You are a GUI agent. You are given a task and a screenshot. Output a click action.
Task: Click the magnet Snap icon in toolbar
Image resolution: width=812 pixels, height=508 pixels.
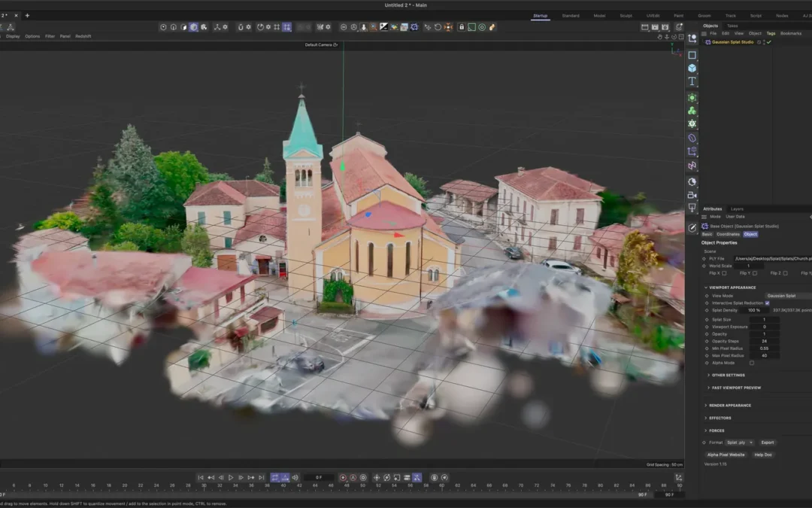pos(241,27)
